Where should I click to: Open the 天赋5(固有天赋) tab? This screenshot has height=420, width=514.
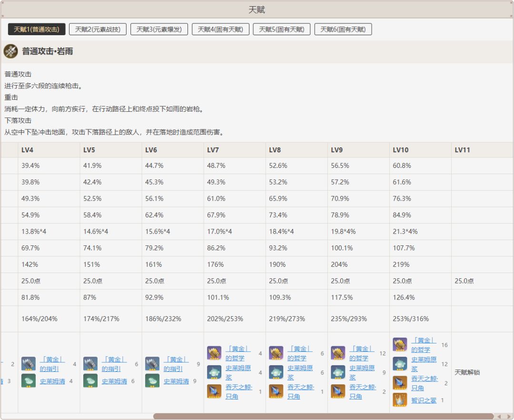282,29
